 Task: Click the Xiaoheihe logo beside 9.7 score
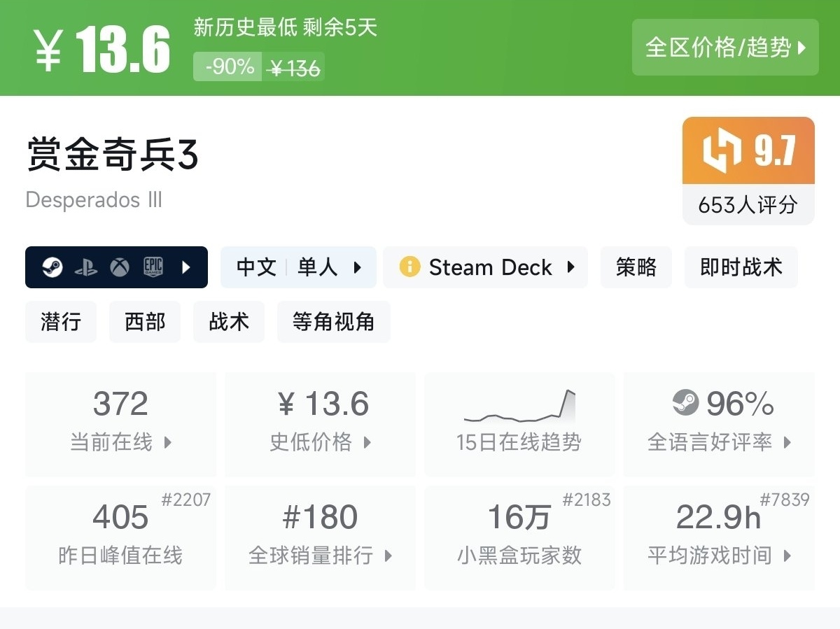(x=722, y=150)
